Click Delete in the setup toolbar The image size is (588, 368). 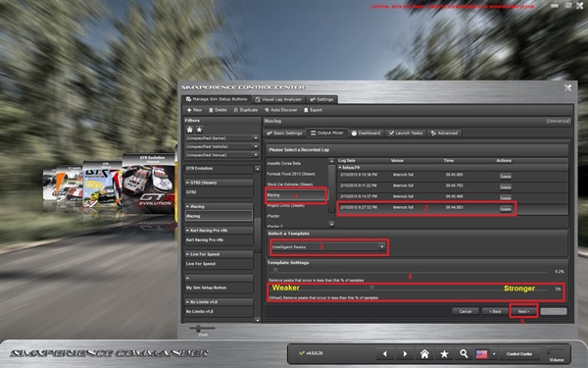point(218,110)
